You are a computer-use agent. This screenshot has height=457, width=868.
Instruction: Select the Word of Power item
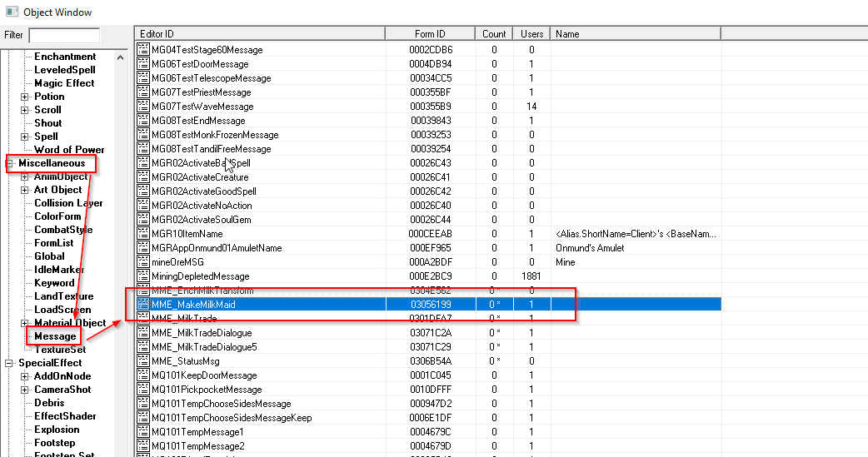69,149
